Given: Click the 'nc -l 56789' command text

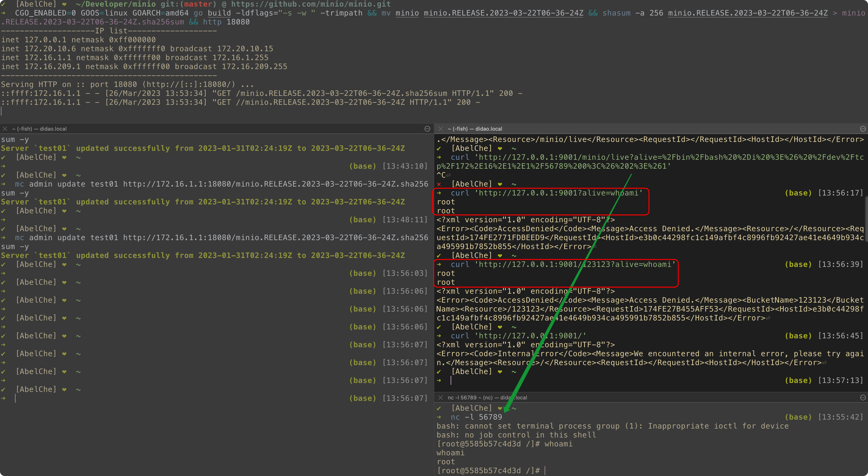Looking at the screenshot, I should (476, 417).
